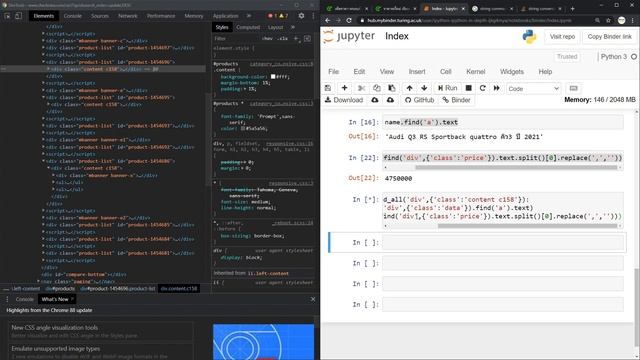640x360 pixels.
Task: Open browser profile avatar
Action: tap(621, 20)
